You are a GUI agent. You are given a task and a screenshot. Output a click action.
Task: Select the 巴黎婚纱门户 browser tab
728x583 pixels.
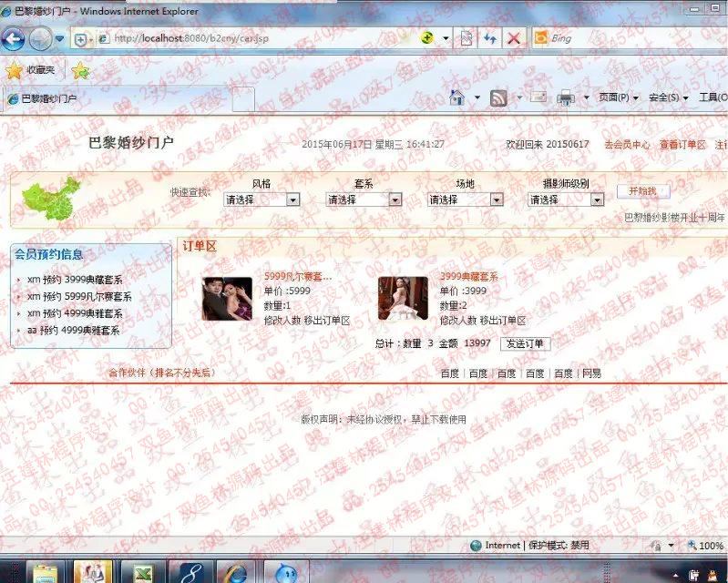click(116, 98)
